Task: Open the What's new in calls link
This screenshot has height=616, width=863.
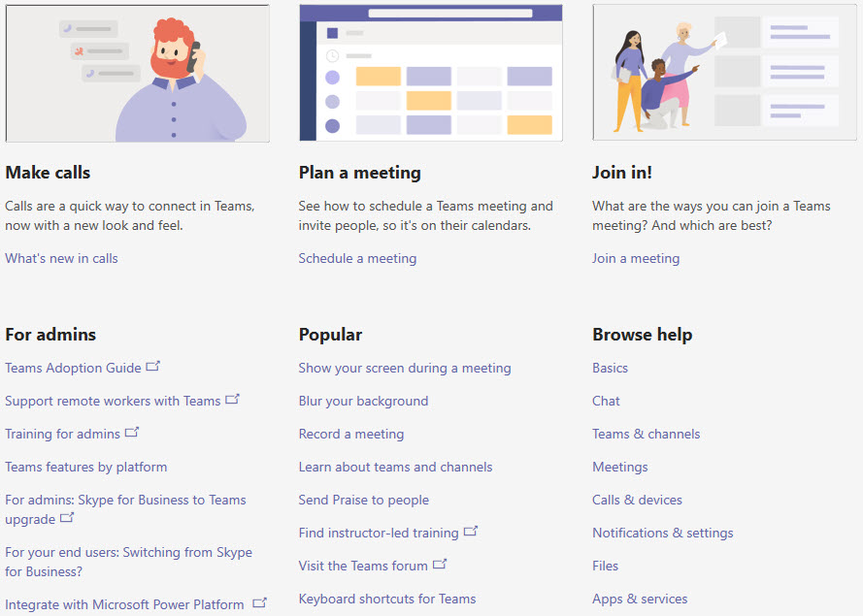Action: pyautogui.click(x=62, y=258)
